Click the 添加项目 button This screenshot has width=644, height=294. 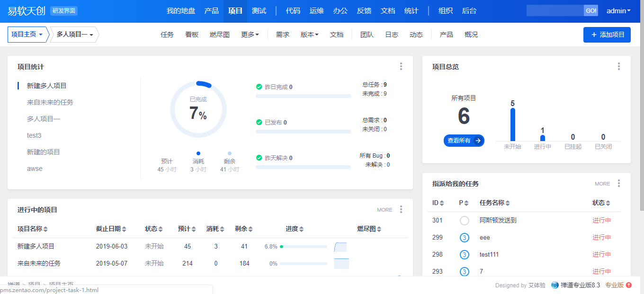(607, 35)
